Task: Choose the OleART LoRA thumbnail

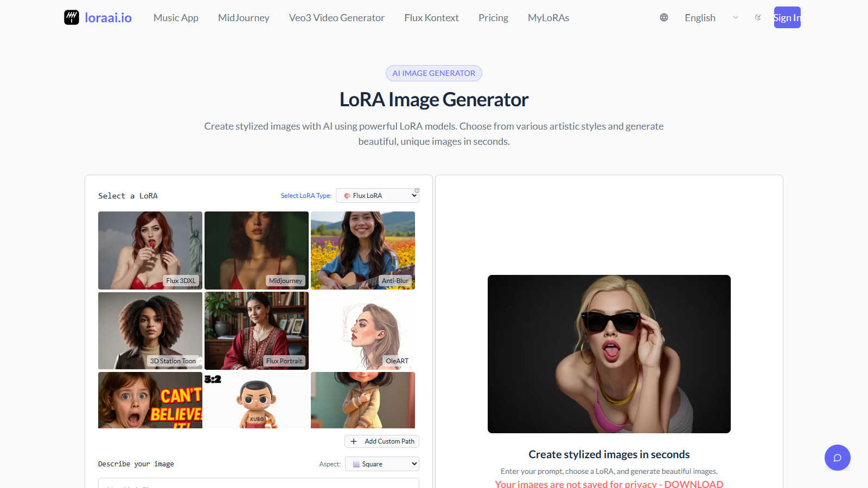Action: tap(363, 331)
